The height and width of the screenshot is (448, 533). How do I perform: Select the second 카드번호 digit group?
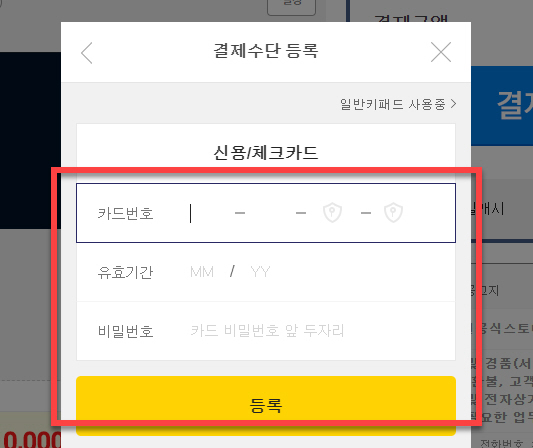pos(270,213)
